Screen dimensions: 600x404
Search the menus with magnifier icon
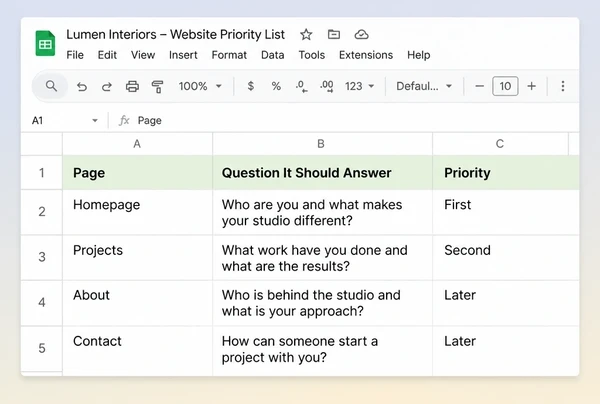(51, 86)
